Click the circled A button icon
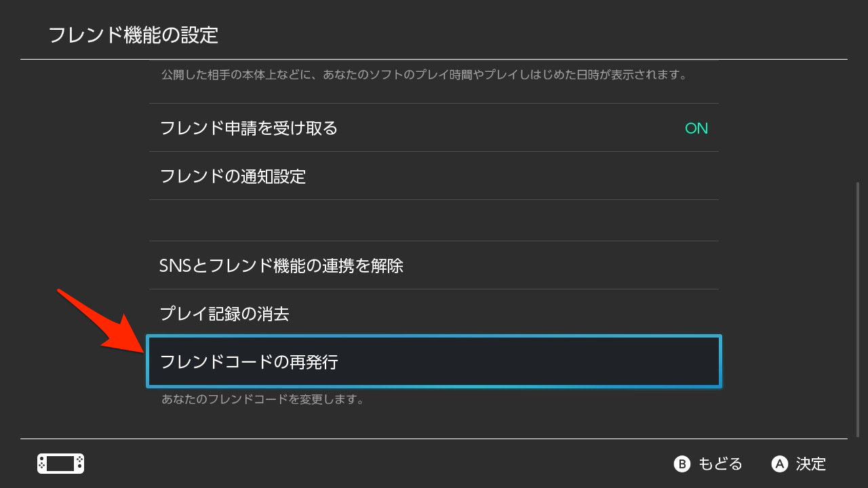The image size is (868, 488). 780,464
